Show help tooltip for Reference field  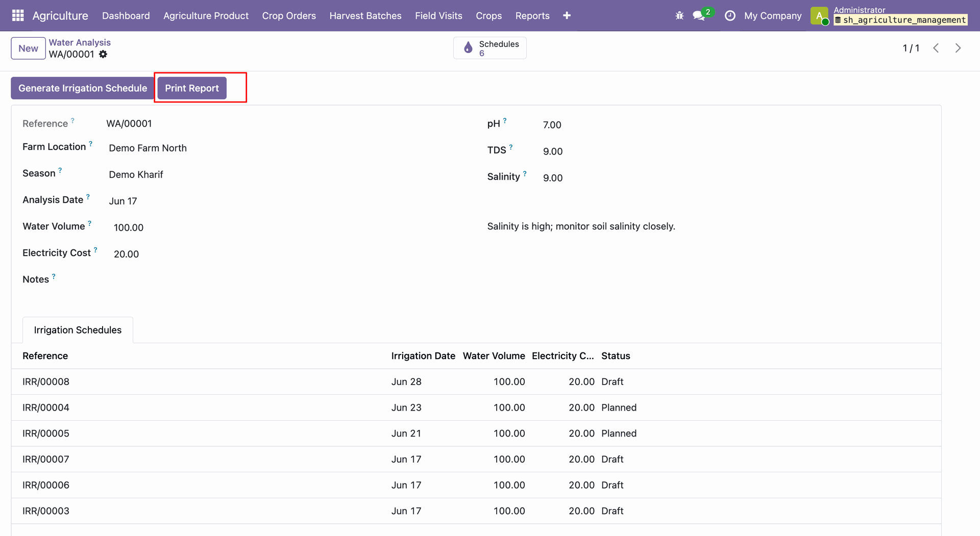pos(72,121)
